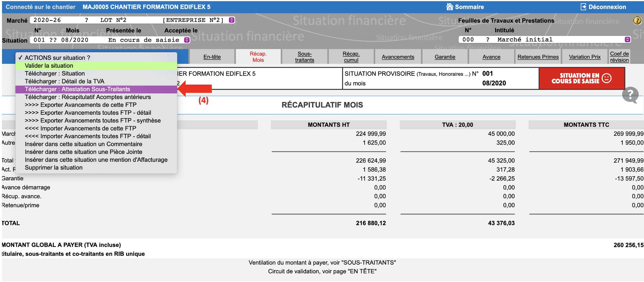Screen dimensions: 644x282
Task: Choose Supprimer la situation
Action: coord(54,168)
